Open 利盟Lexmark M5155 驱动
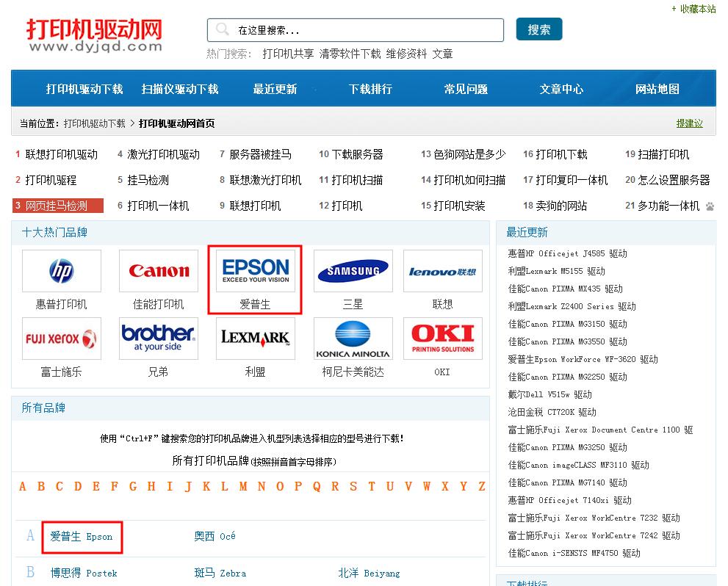728x586 pixels. (556, 272)
